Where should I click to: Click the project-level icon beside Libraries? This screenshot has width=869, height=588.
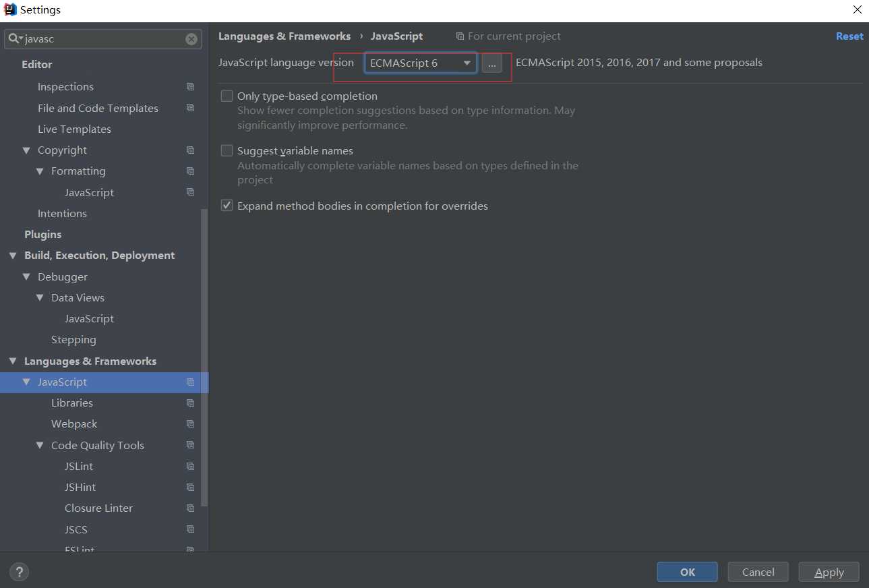[x=190, y=403]
